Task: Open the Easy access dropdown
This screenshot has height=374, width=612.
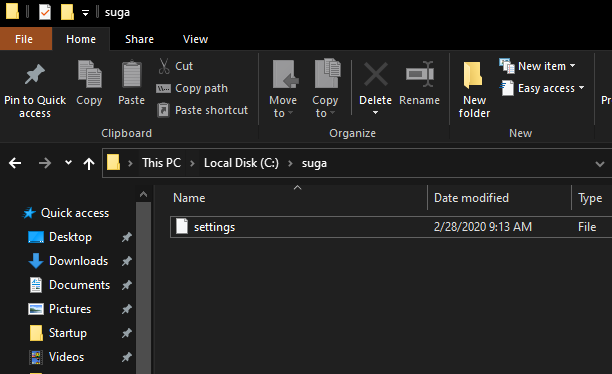Action: pos(542,88)
